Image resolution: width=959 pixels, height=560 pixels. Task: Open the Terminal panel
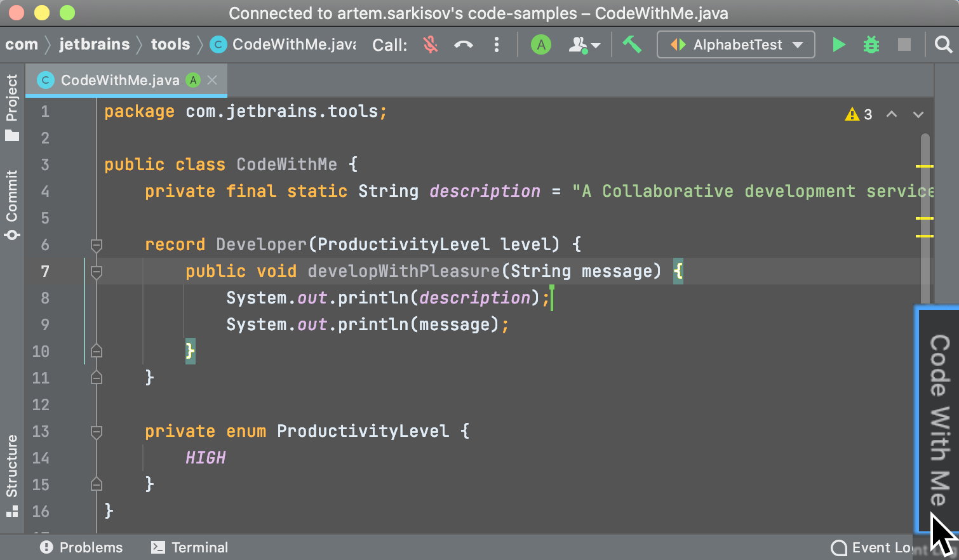click(x=189, y=547)
